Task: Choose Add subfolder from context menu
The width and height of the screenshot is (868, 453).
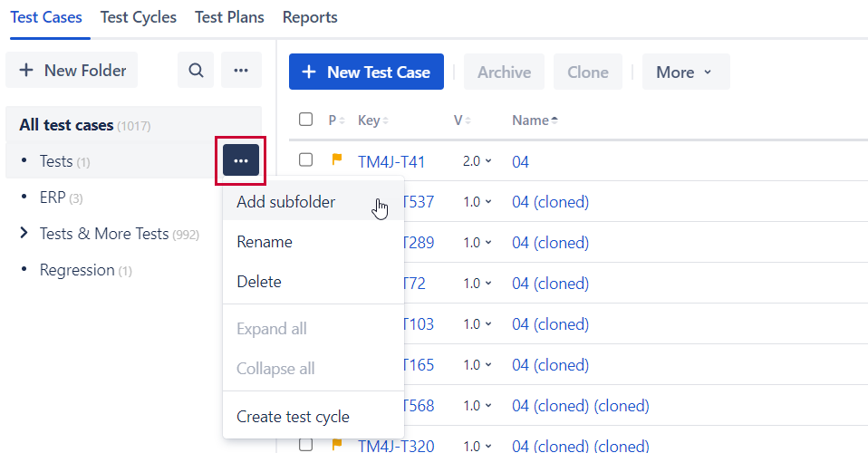Action: [x=286, y=202]
